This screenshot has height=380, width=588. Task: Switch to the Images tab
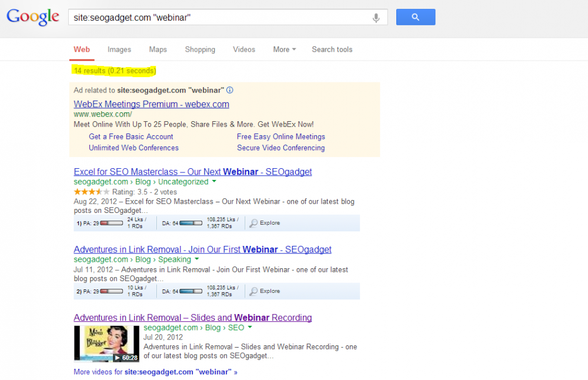[119, 49]
